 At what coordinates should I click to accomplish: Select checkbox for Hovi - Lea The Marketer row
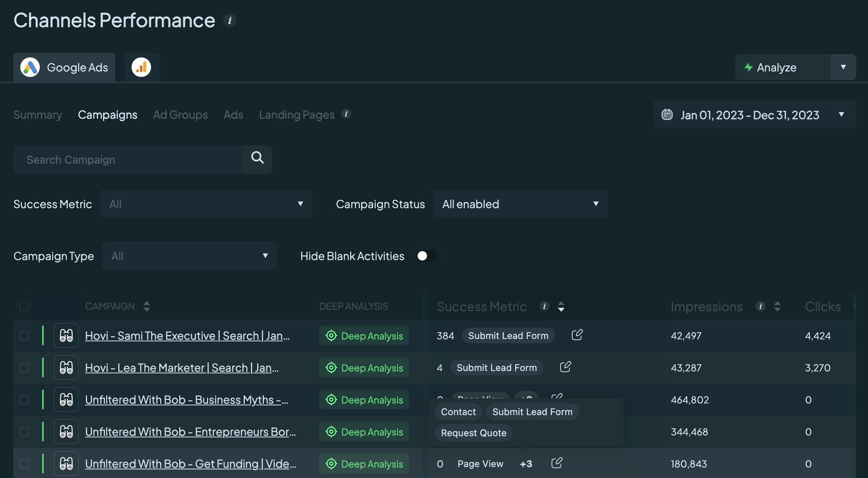(x=24, y=367)
